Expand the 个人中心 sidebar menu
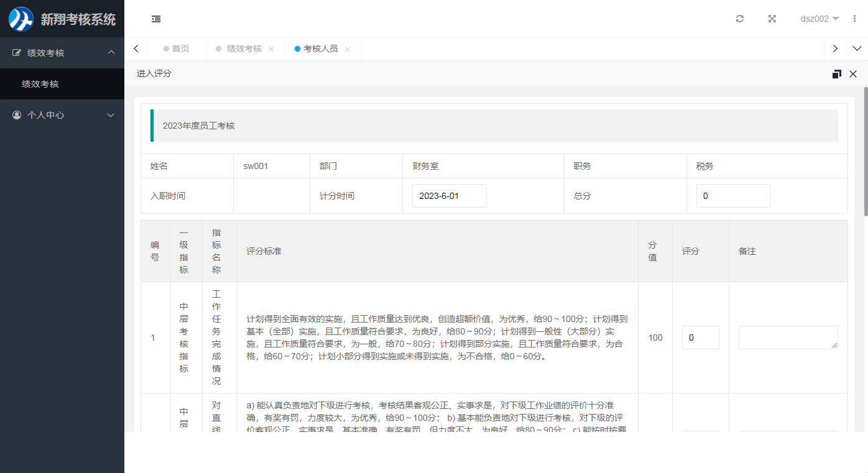 pos(62,115)
